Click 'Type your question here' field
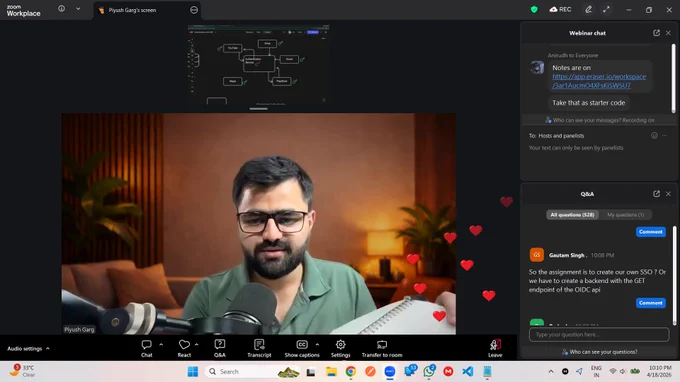Viewport: 680px width, 382px height. click(599, 334)
